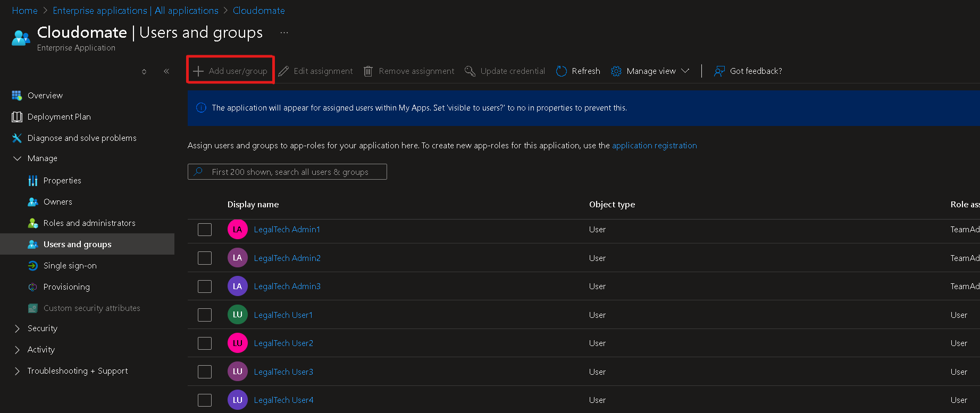The width and height of the screenshot is (980, 413).
Task: Click the Diagnose and solve problems wrench icon
Action: click(17, 138)
